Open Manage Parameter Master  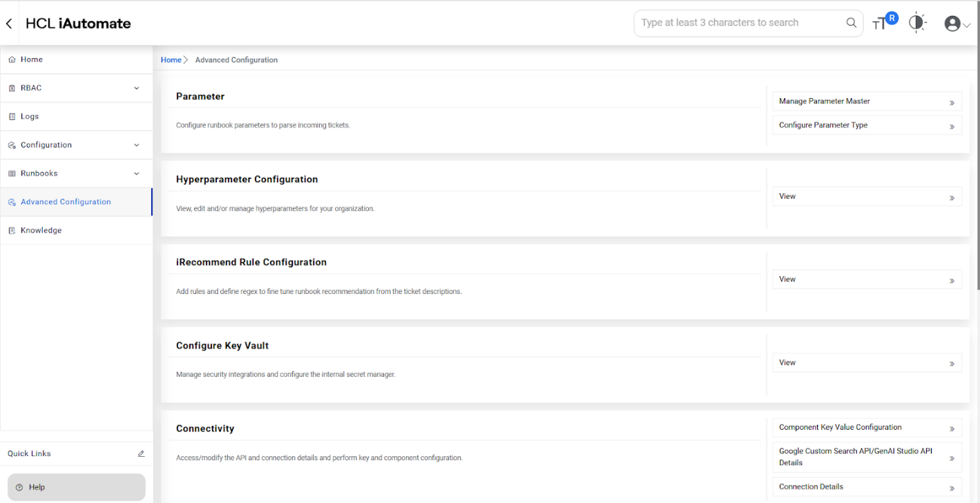pos(866,101)
